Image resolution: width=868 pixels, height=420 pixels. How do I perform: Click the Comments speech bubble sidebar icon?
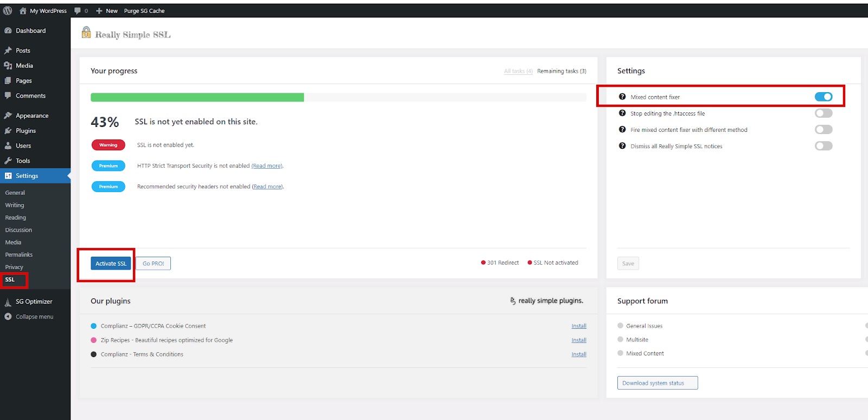coord(8,96)
